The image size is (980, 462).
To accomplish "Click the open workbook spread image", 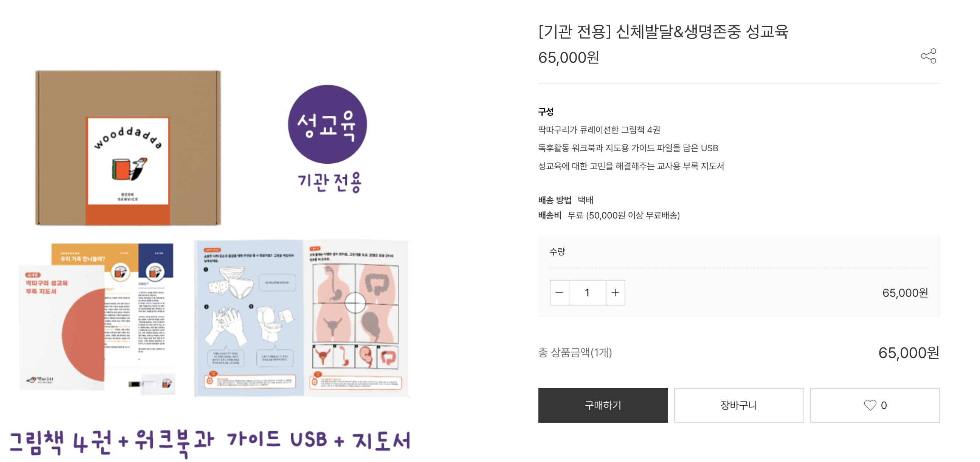I will coord(302,318).
